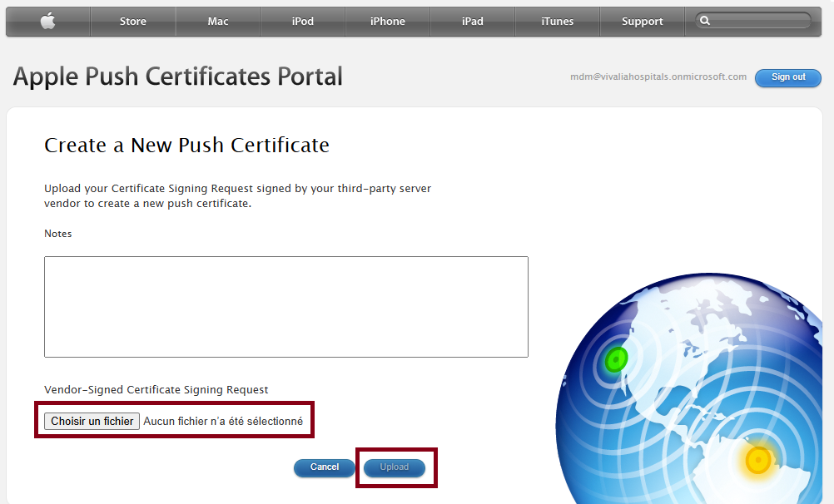Cancel the new push certificate
The image size is (834, 504).
[x=325, y=467]
